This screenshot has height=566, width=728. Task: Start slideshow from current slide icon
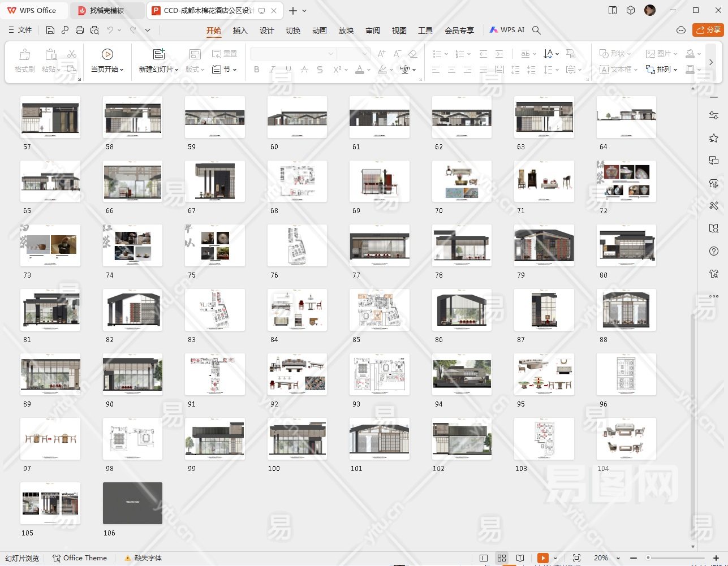pyautogui.click(x=107, y=54)
